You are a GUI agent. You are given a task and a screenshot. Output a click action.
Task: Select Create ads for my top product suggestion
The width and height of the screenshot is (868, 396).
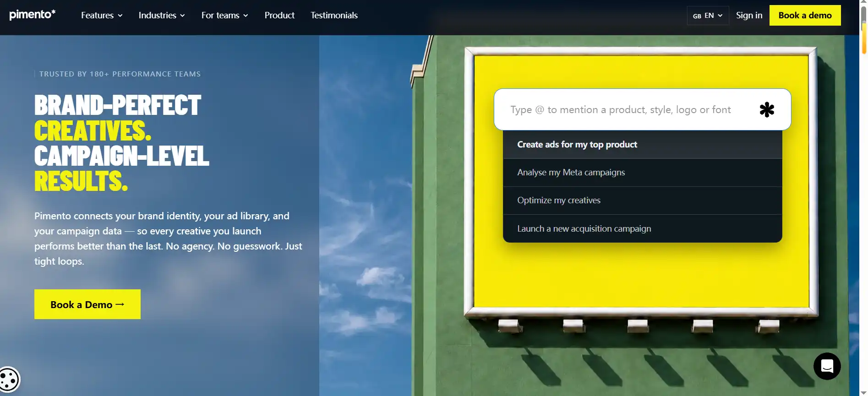coord(642,145)
